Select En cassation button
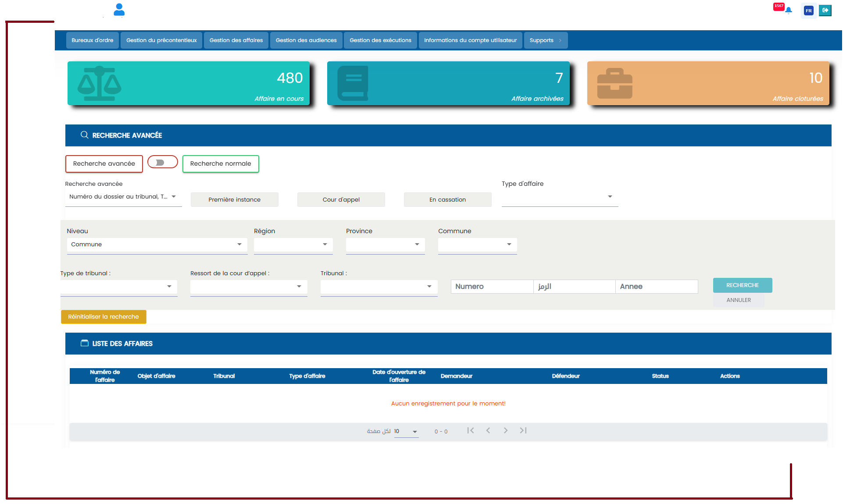Image resolution: width=850 pixels, height=504 pixels. click(x=448, y=199)
